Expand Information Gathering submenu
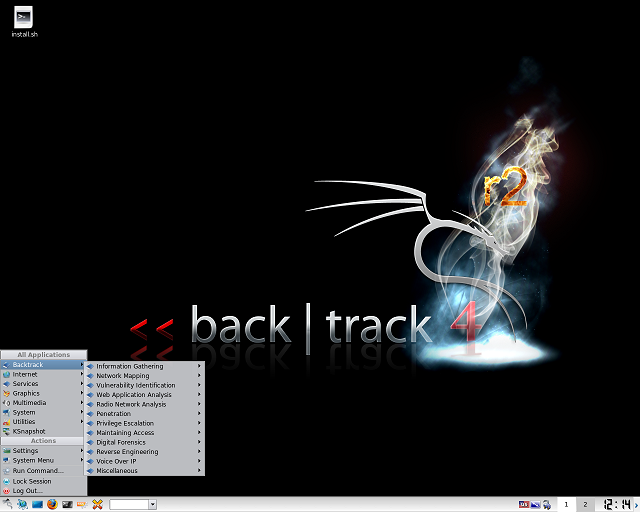Image resolution: width=640 pixels, height=512 pixels. [x=144, y=366]
